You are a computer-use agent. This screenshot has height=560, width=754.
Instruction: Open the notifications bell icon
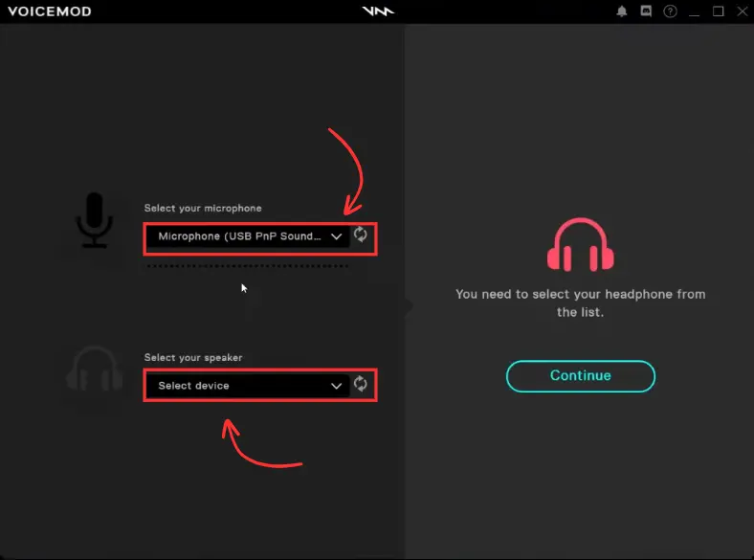622,11
